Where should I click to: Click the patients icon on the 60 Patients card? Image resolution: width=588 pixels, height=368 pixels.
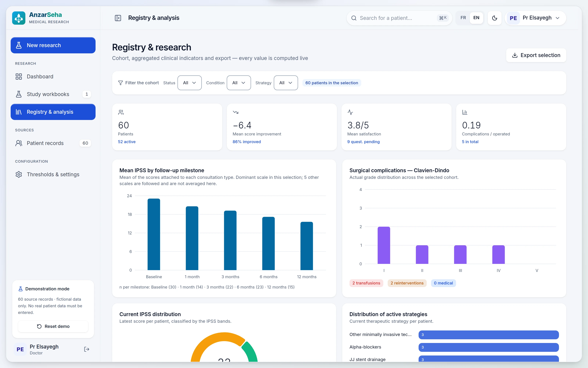121,112
